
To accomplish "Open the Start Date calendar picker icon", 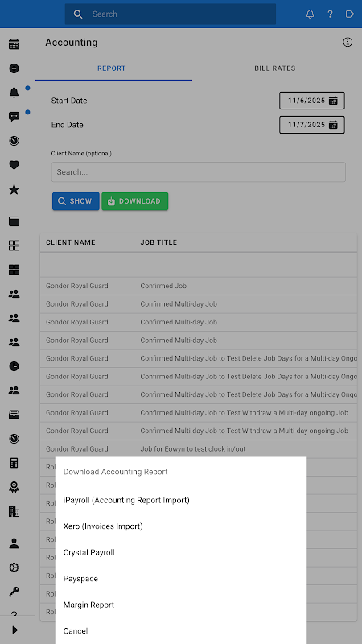I will click(333, 101).
